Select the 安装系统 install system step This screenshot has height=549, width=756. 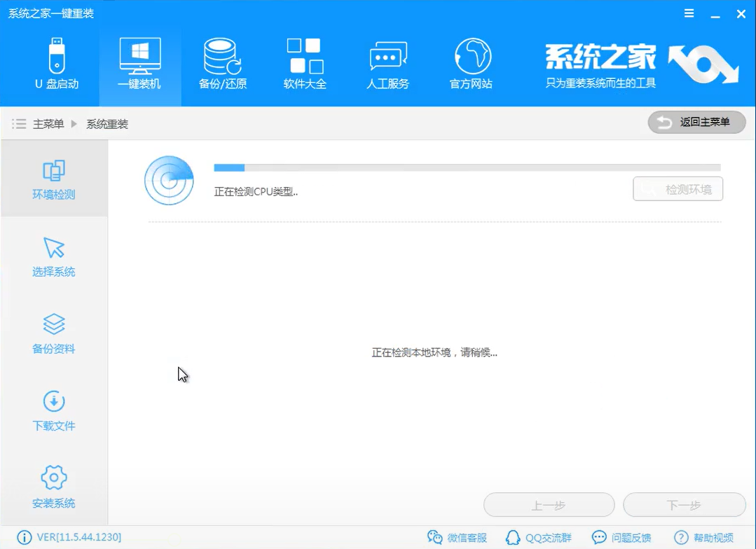pyautogui.click(x=54, y=487)
